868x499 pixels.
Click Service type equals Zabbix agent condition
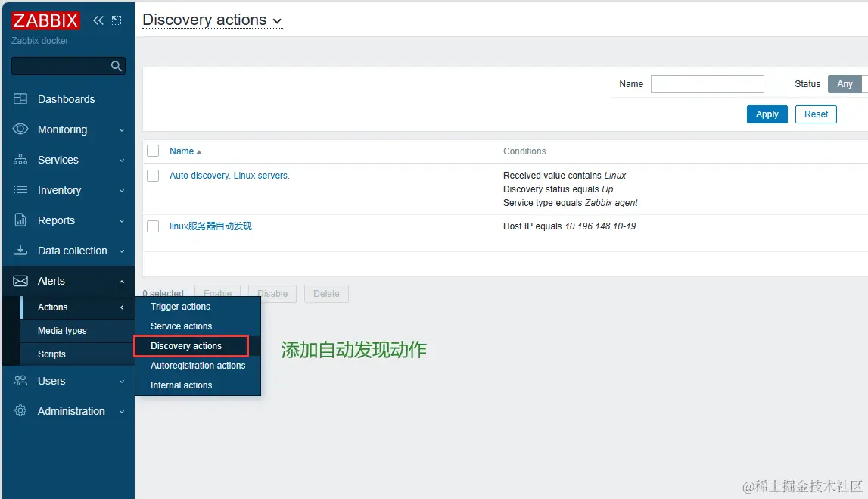pyautogui.click(x=570, y=203)
